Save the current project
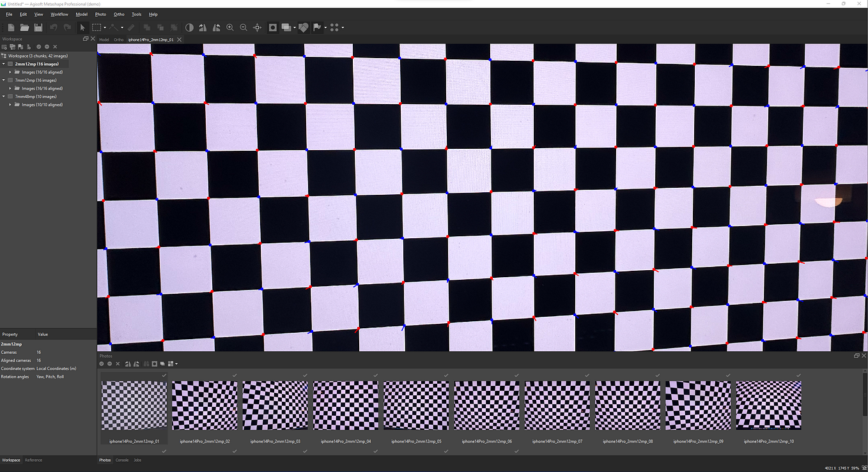868x472 pixels. click(x=38, y=27)
